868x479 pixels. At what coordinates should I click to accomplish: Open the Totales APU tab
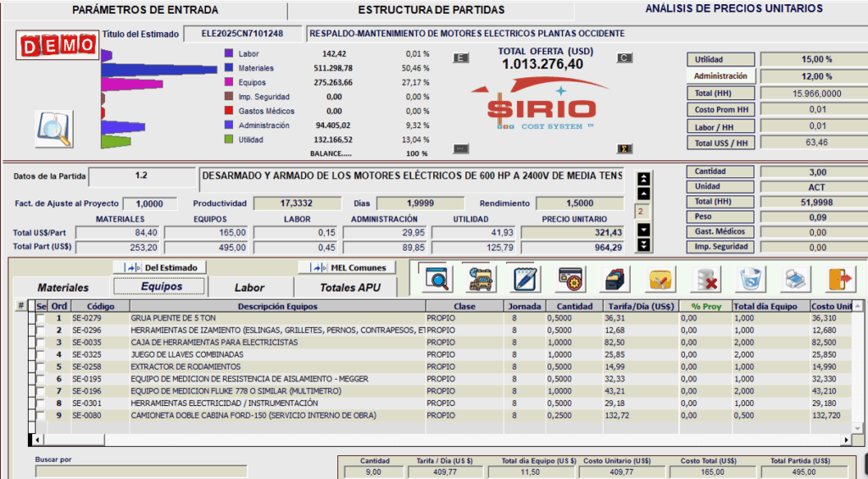click(x=349, y=288)
